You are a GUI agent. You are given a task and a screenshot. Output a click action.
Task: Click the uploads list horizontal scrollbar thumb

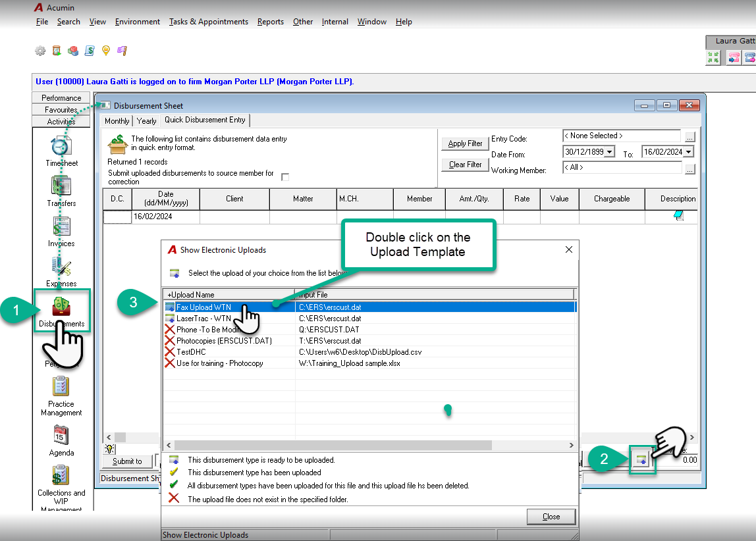333,446
